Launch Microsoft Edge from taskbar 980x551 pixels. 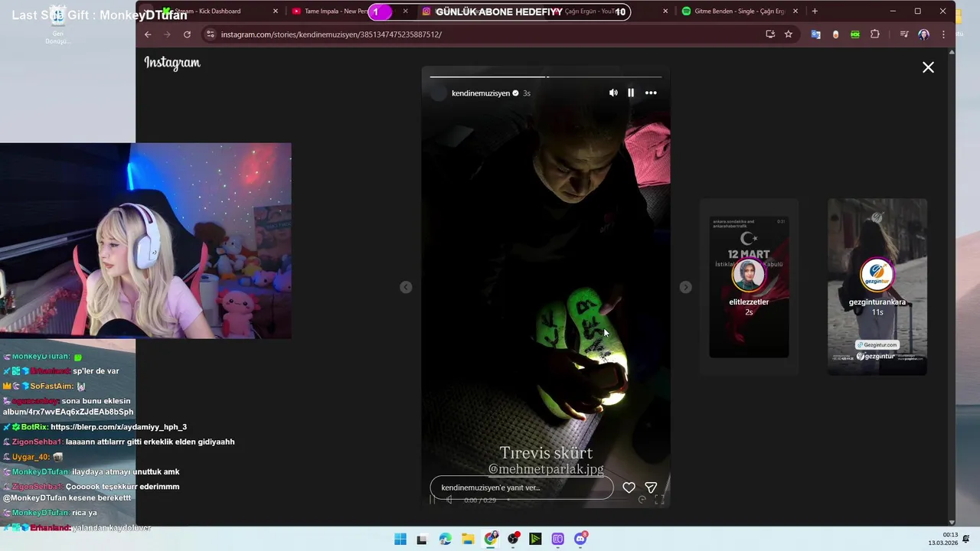pos(446,540)
